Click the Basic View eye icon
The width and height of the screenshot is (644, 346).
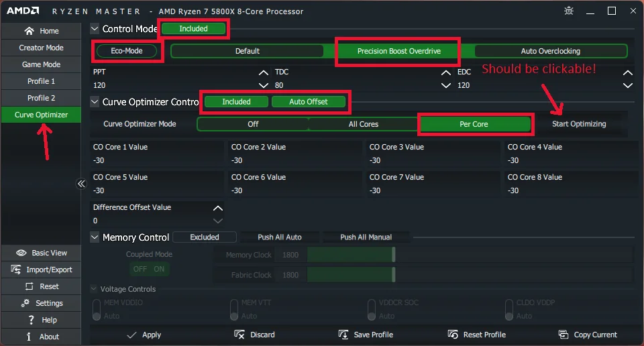21,253
